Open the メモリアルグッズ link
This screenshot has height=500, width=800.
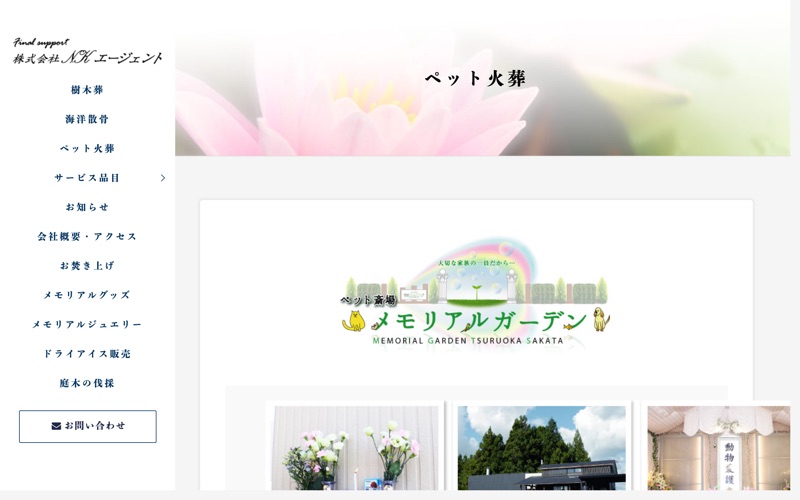coord(87,295)
